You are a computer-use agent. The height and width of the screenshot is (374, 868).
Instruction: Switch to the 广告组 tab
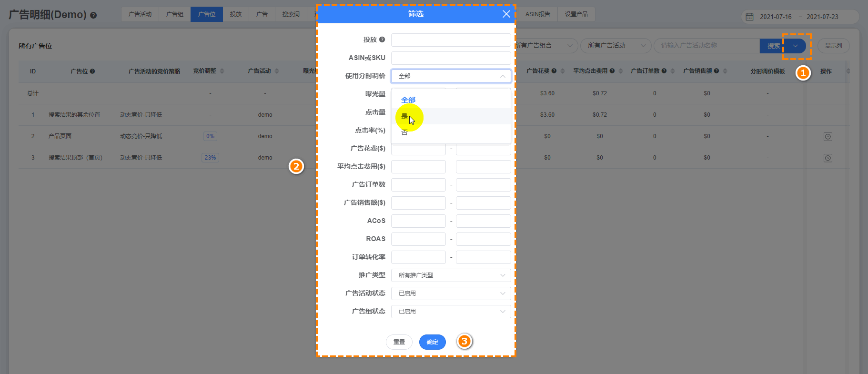tap(174, 14)
